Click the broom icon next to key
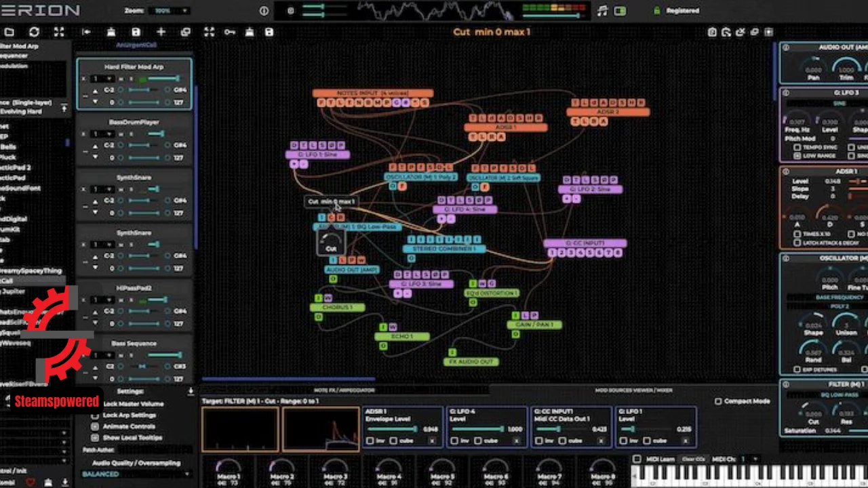Screen dimensions: 868x488 (249, 32)
